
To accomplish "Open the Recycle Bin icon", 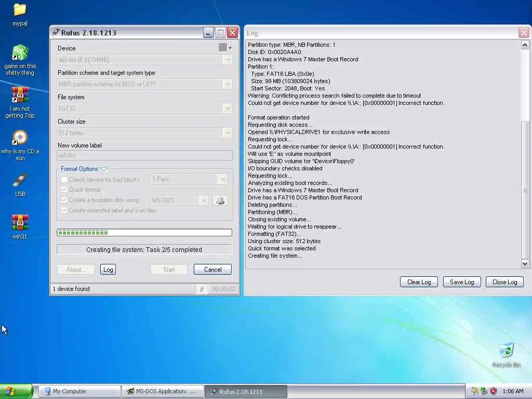I will pyautogui.click(x=506, y=350).
